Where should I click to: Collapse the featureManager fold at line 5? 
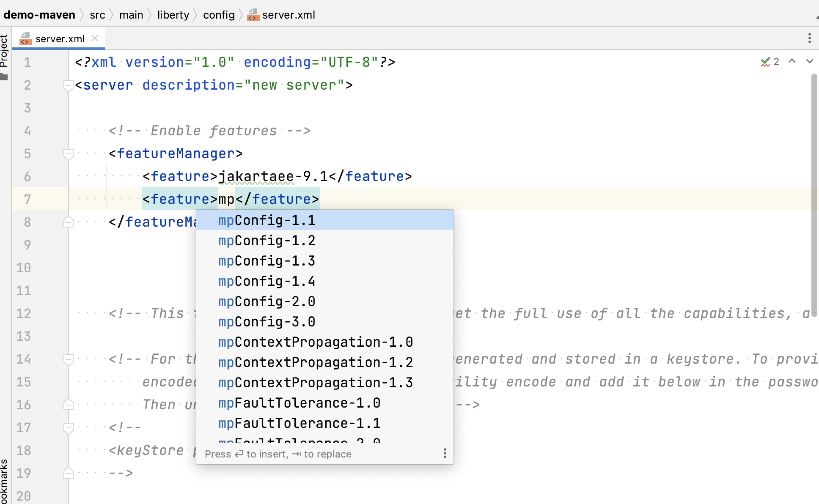68,154
